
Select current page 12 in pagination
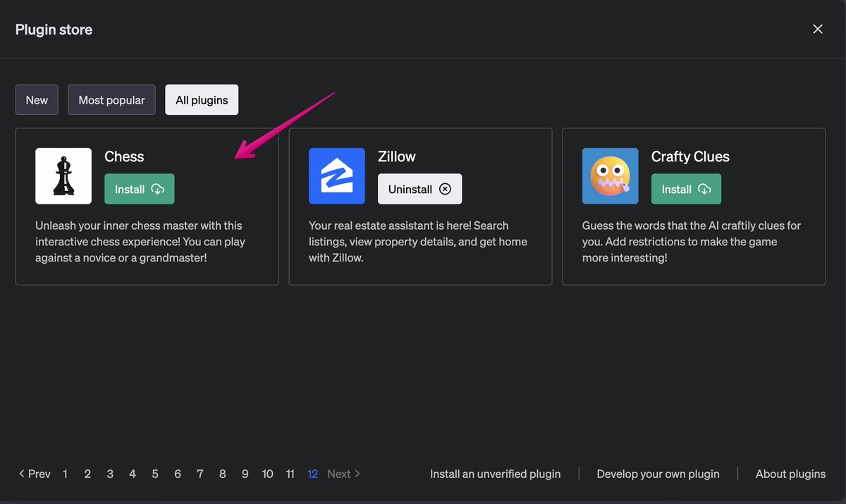[x=312, y=474]
